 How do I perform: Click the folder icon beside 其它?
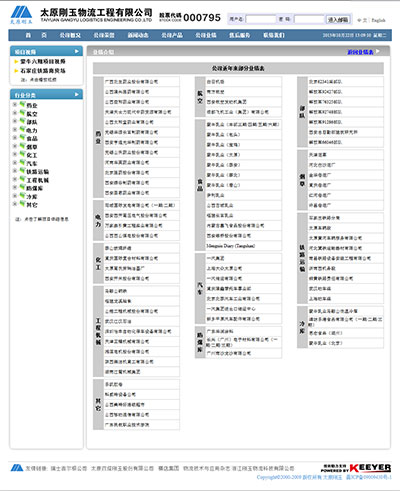click(22, 204)
